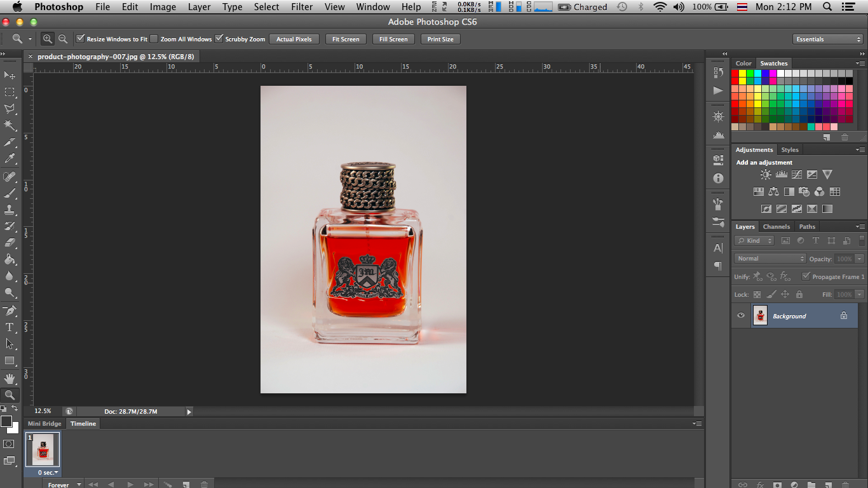Open the Paragraph panel icon
868x488 pixels.
[719, 266]
